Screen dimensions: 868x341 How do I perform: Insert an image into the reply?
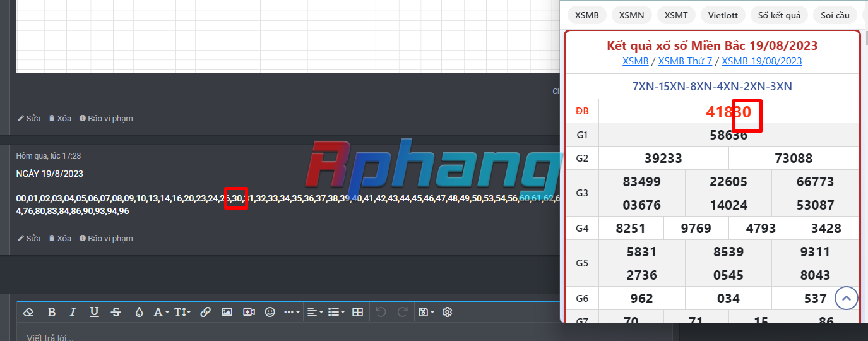click(x=227, y=312)
